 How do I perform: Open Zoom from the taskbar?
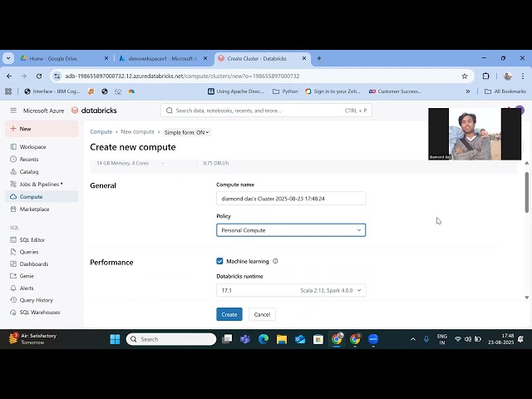(x=373, y=339)
